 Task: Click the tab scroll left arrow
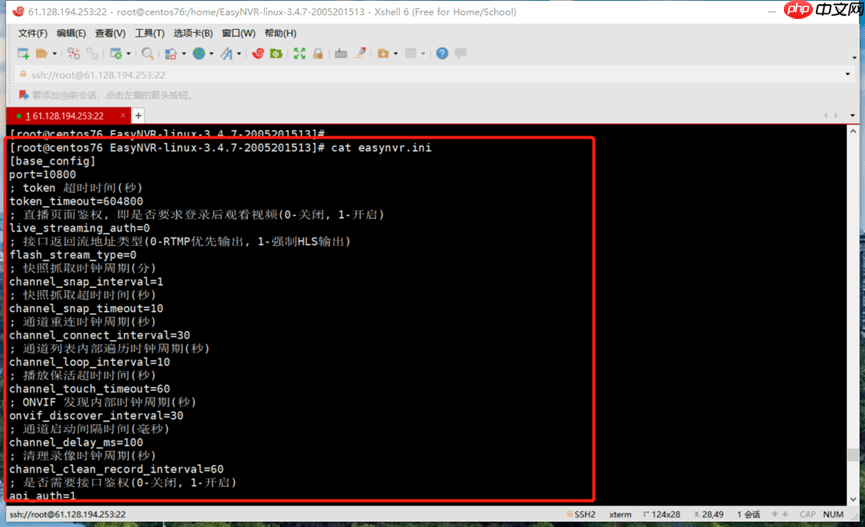coord(825,115)
